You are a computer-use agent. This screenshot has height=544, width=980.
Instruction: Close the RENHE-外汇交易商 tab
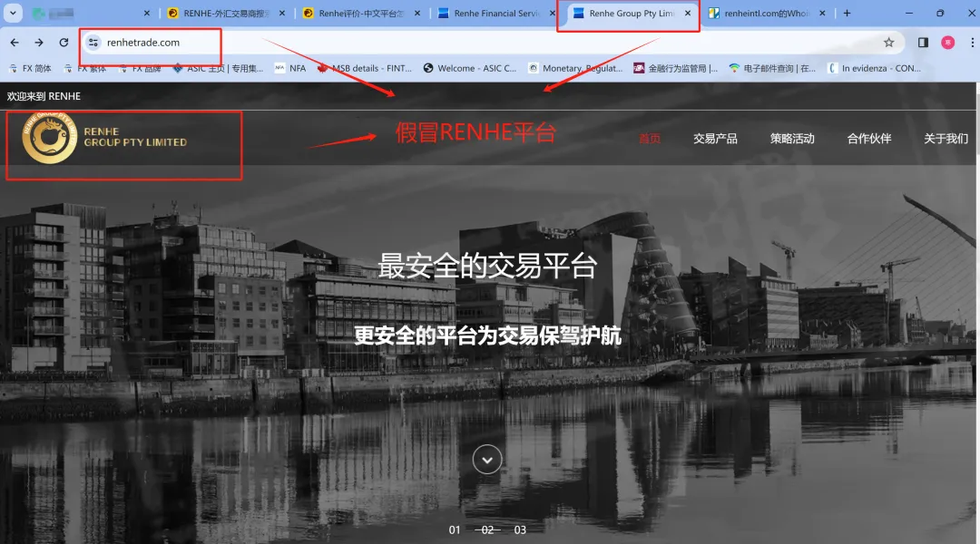pos(282,13)
